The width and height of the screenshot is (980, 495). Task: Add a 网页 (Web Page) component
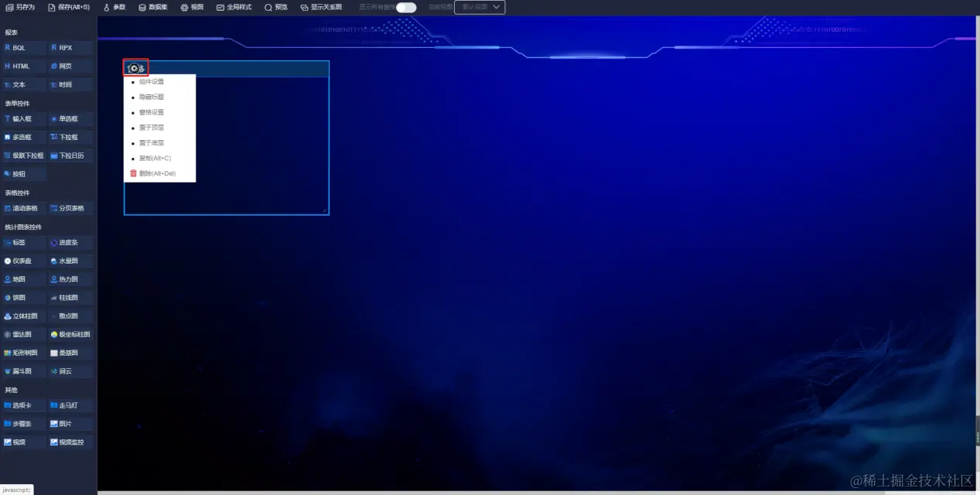tap(70, 67)
